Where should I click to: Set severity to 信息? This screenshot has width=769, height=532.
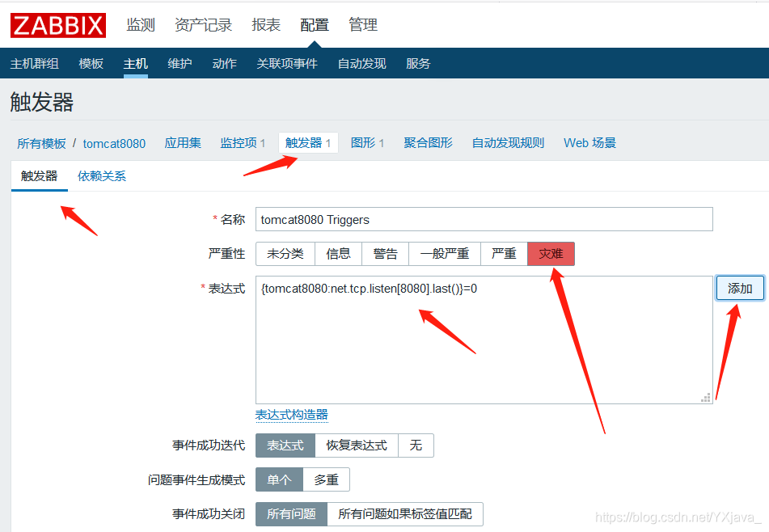tap(338, 254)
